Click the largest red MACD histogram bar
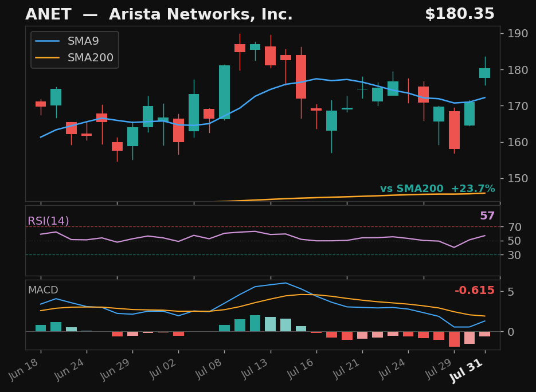 tap(454, 339)
